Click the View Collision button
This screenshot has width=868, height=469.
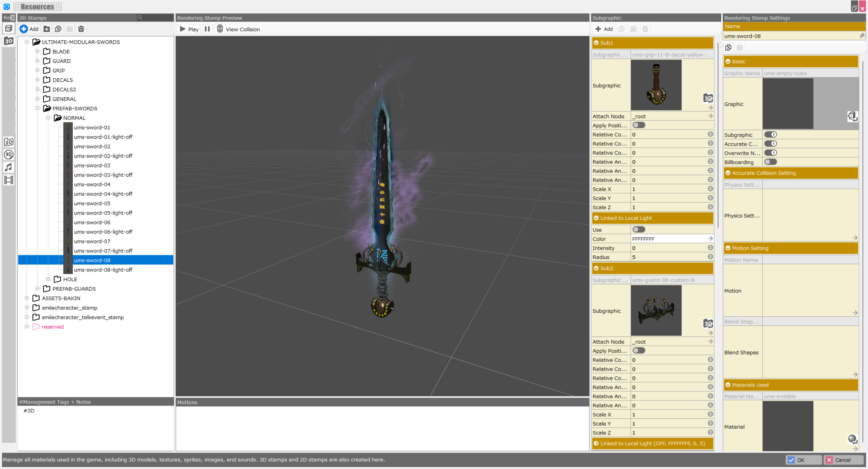pos(238,29)
